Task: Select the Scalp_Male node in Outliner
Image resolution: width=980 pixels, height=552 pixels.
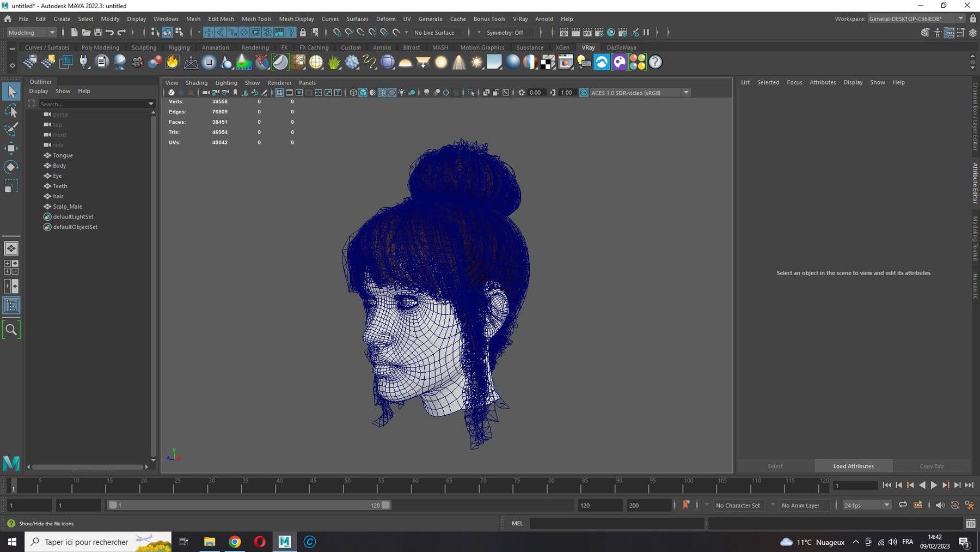Action: click(x=68, y=207)
